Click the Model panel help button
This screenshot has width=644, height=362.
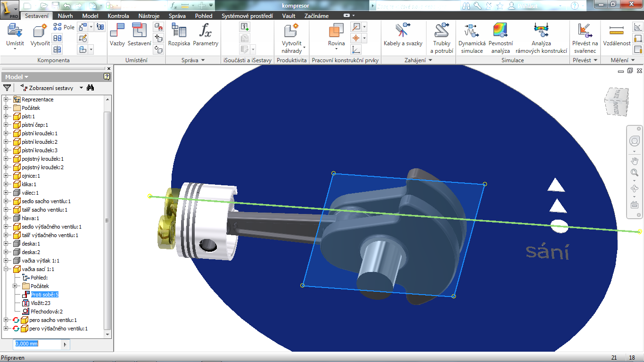107,77
